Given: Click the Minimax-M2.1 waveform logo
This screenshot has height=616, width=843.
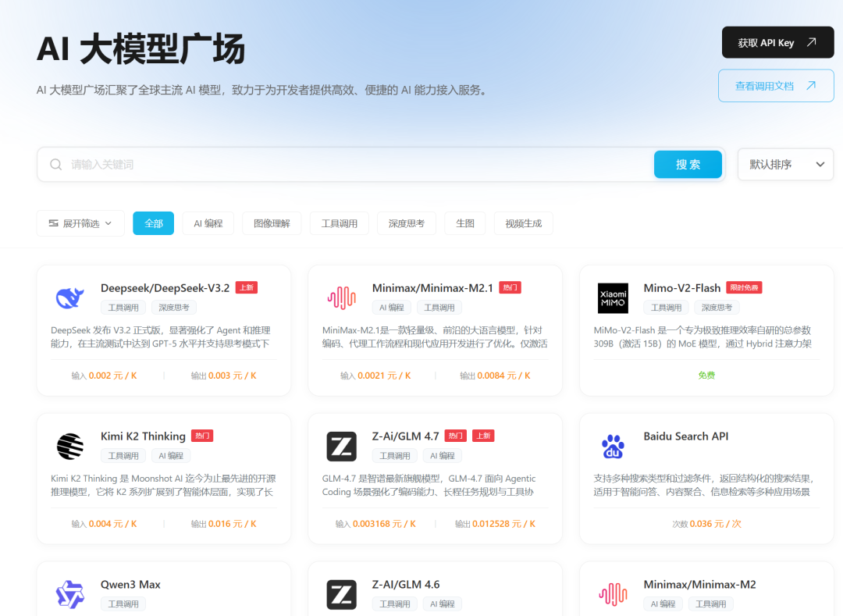Looking at the screenshot, I should tap(342, 297).
